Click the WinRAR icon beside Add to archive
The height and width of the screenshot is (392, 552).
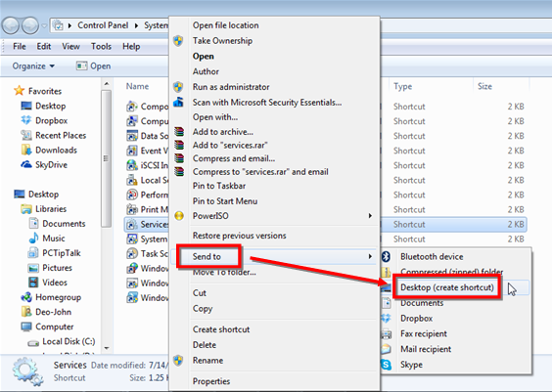pyautogui.click(x=179, y=132)
